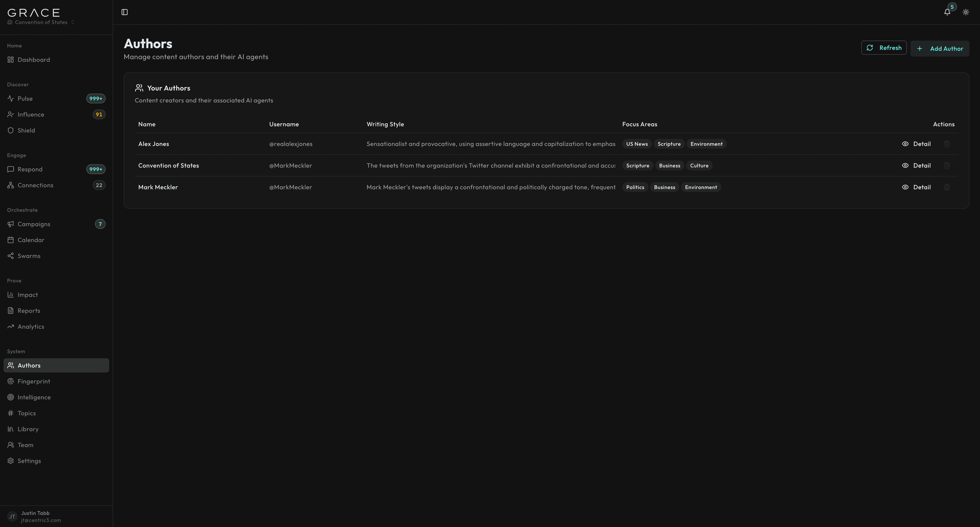Click the Swarms share icon
Screen dimensions: 980x527
coord(10,256)
